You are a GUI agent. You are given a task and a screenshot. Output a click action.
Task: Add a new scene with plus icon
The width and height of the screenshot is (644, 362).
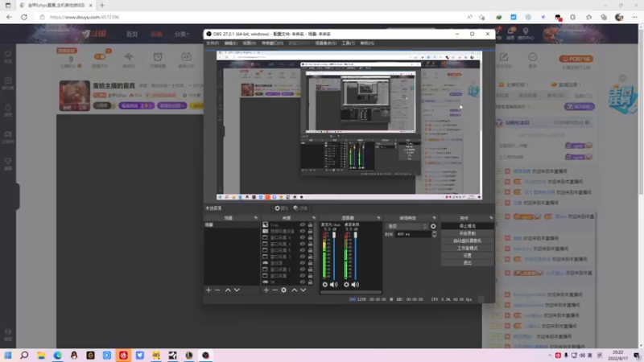coord(208,290)
